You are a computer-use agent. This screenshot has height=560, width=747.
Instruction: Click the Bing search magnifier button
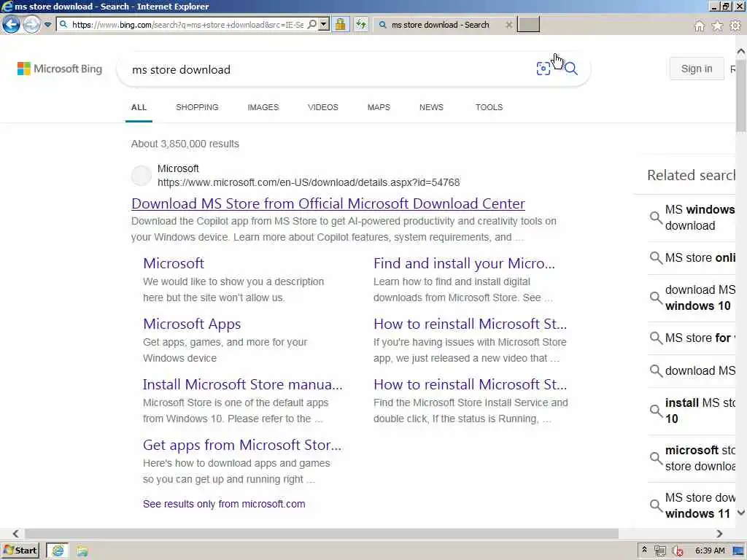coord(570,69)
